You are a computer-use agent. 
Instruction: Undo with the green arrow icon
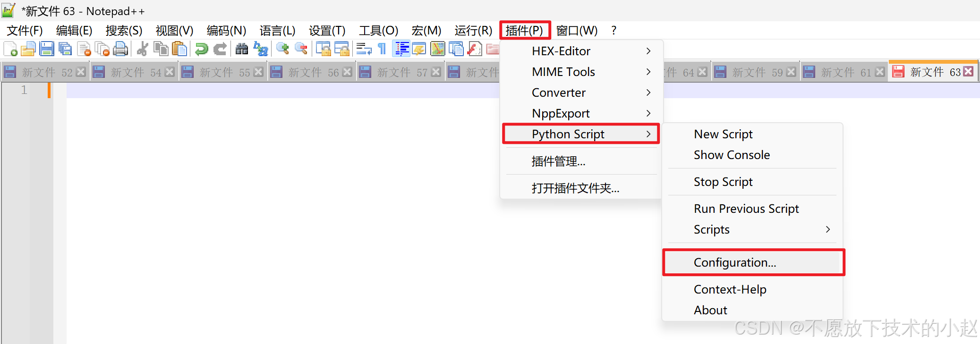click(202, 49)
